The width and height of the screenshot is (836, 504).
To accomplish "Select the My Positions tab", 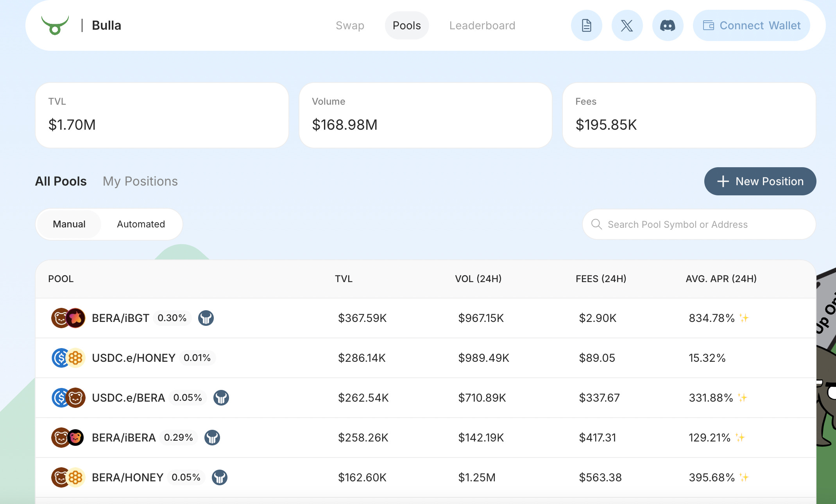I will pyautogui.click(x=140, y=181).
